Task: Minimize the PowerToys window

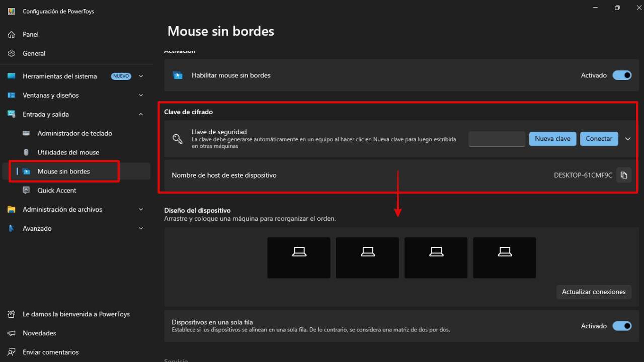Action: (596, 8)
